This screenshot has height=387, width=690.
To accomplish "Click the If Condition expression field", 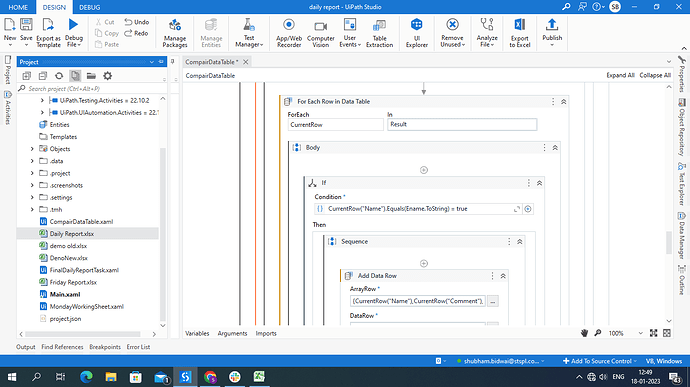I will [418, 209].
